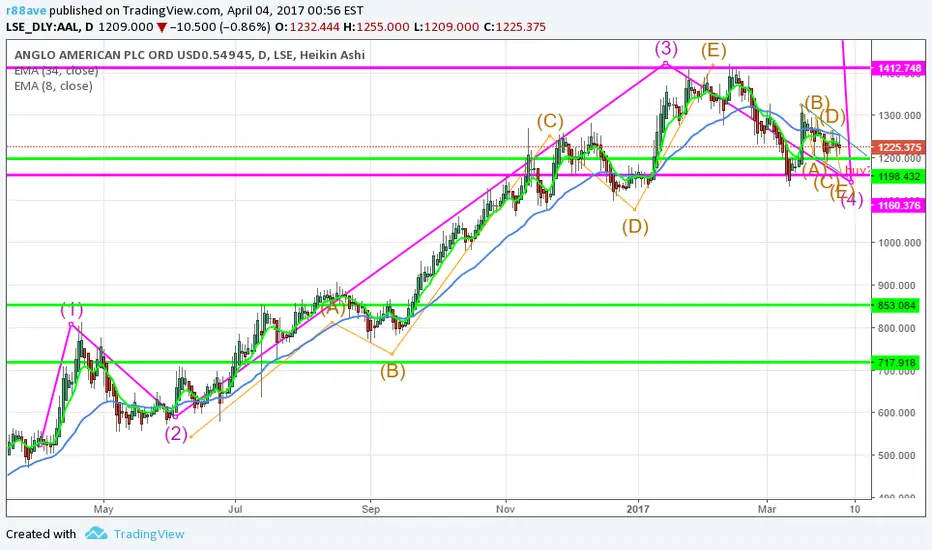Open the r88ave author link
Image resolution: width=932 pixels, height=550 pixels.
pos(26,10)
